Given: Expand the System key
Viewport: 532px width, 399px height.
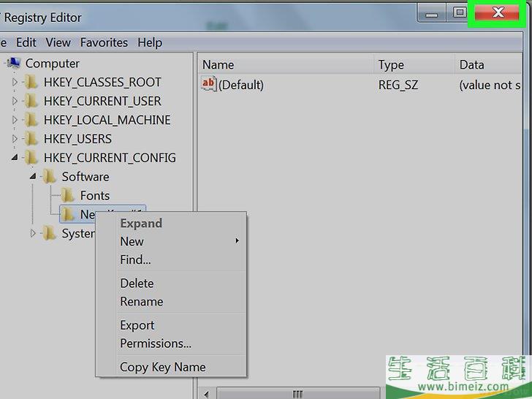Looking at the screenshot, I should [33, 233].
